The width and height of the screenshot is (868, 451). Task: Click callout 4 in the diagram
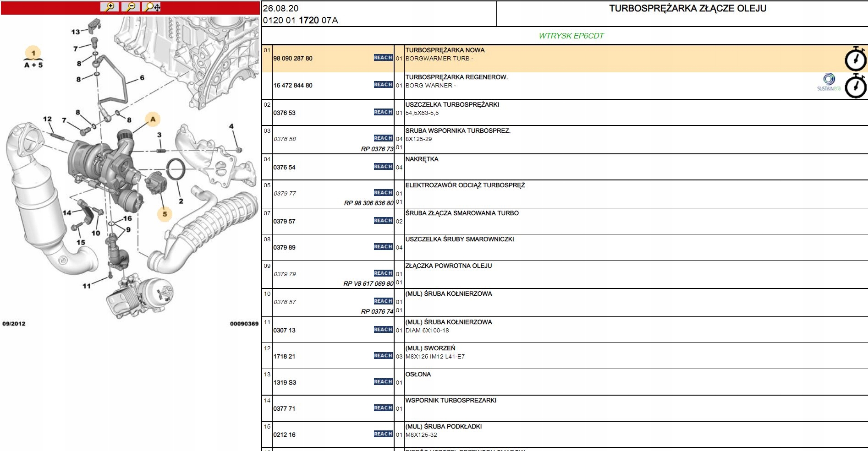point(231,126)
